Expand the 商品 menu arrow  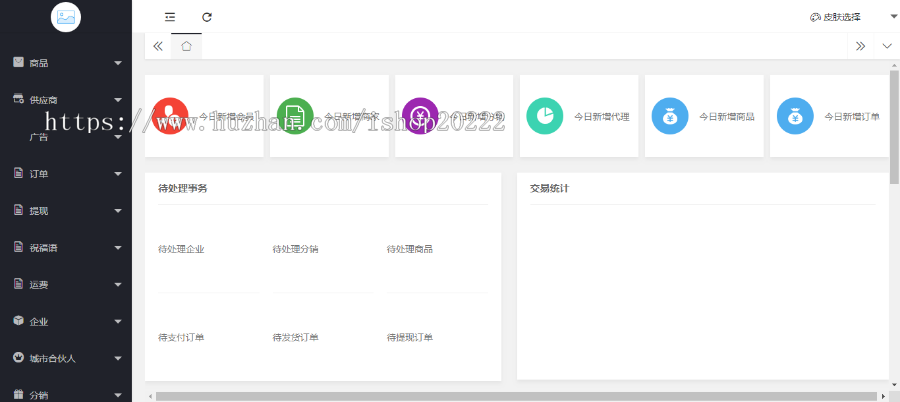118,63
